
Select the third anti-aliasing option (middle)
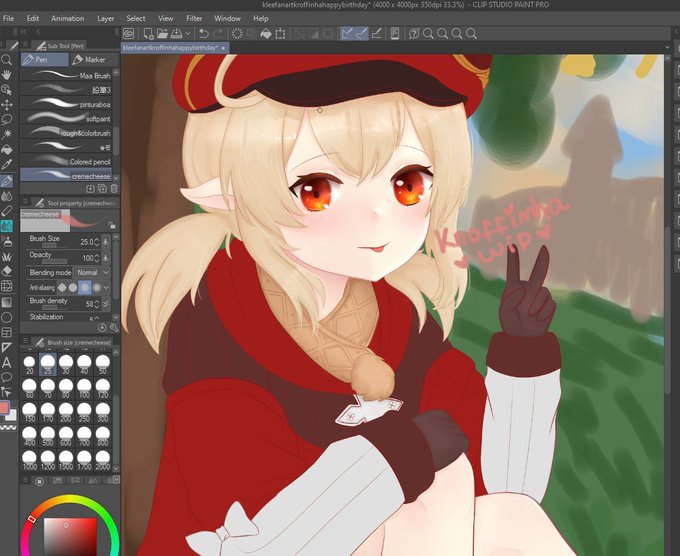click(85, 288)
